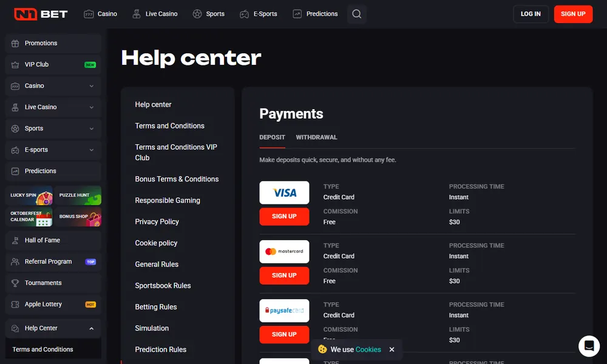This screenshot has width=607, height=364.
Task: Click the Predictions chart icon in top navigation
Action: coord(297,14)
